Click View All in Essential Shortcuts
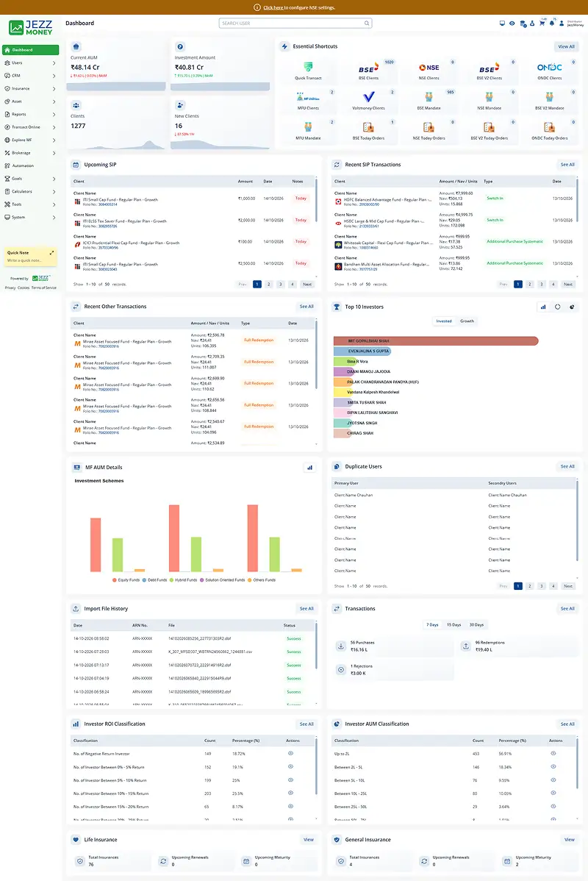Image resolution: width=588 pixels, height=881 pixels. (x=566, y=46)
